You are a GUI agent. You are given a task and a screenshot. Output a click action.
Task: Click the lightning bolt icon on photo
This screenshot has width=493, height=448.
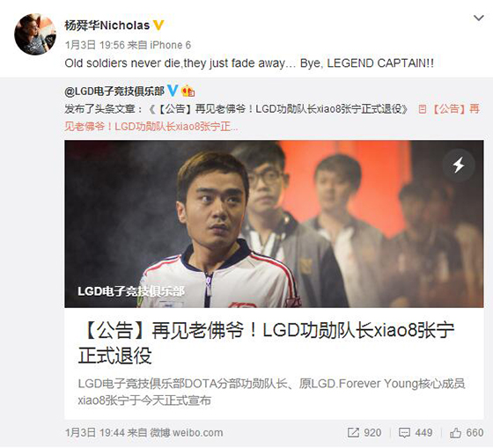pos(459,165)
